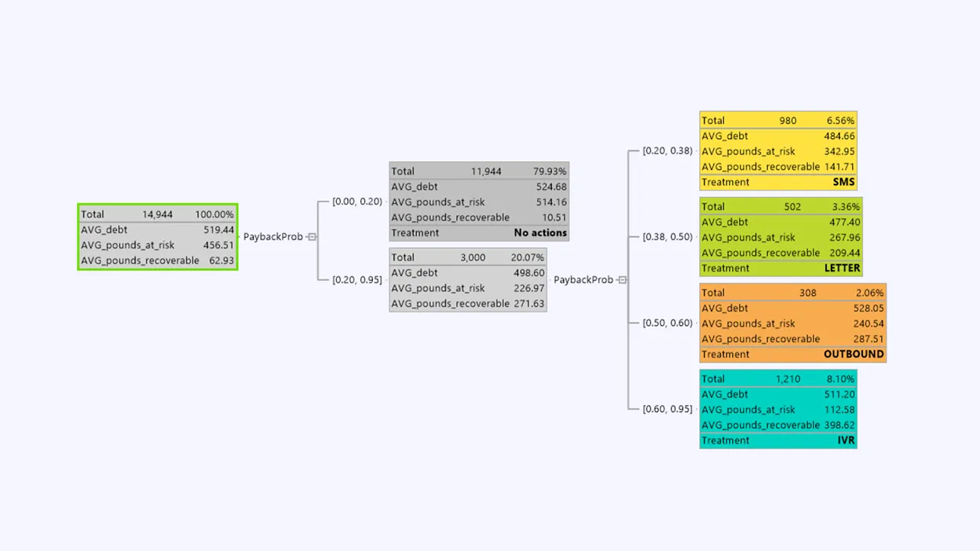Click AVG_pounds_at_risk 112.58 row
Screen dimensions: 980x551
point(778,410)
